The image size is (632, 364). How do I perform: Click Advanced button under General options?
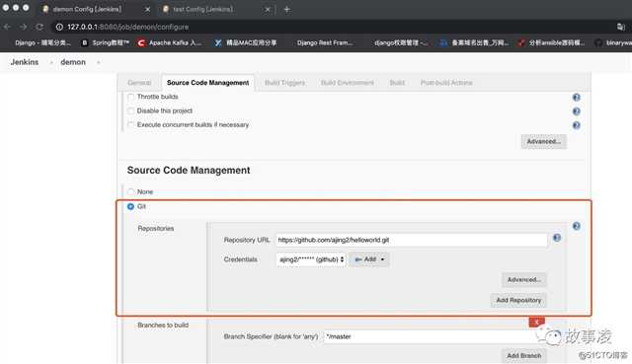[544, 142]
